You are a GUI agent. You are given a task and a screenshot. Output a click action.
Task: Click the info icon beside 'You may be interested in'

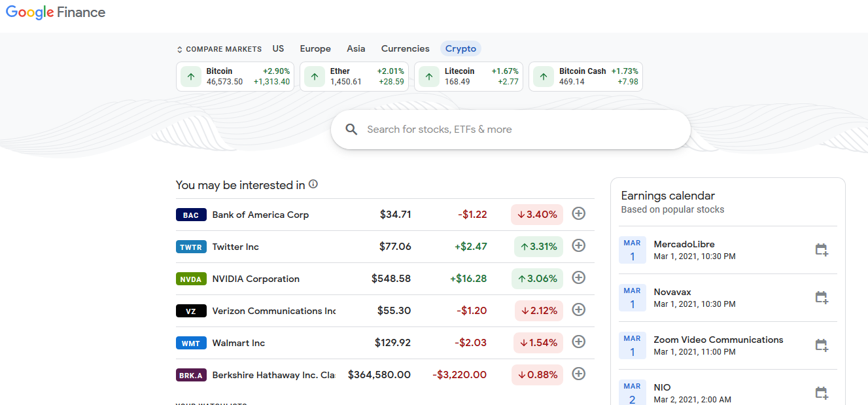click(313, 185)
